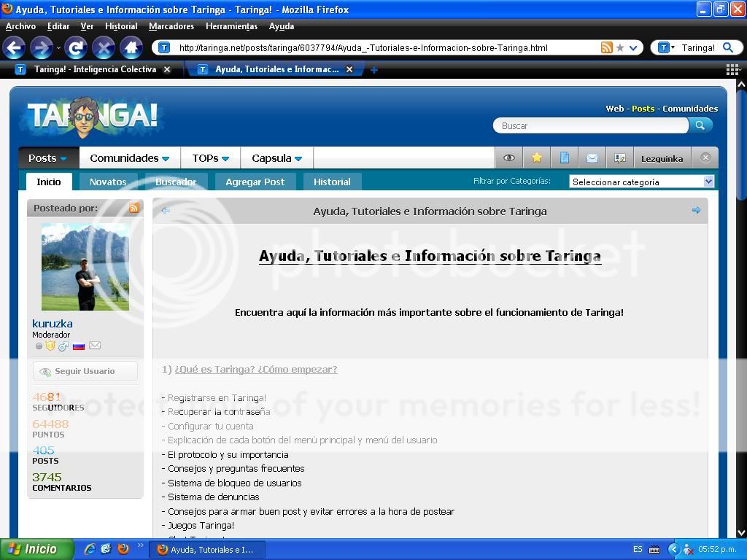The width and height of the screenshot is (747, 560).
Task: Open '¿Qué es Taringa? ¿Cómo empezar?' link
Action: pyautogui.click(x=256, y=370)
